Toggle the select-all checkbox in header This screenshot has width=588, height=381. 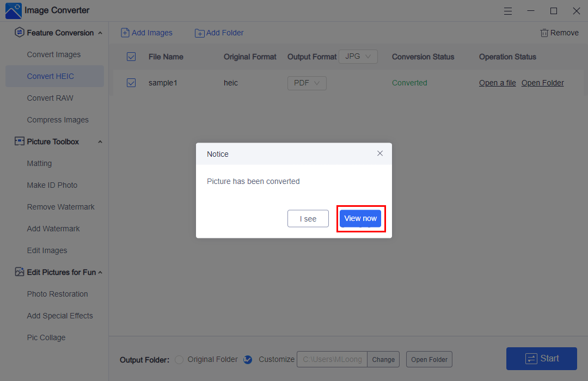[x=131, y=57]
